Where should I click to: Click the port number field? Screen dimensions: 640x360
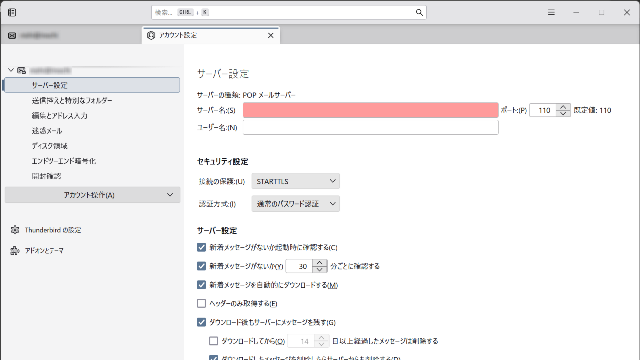point(543,110)
